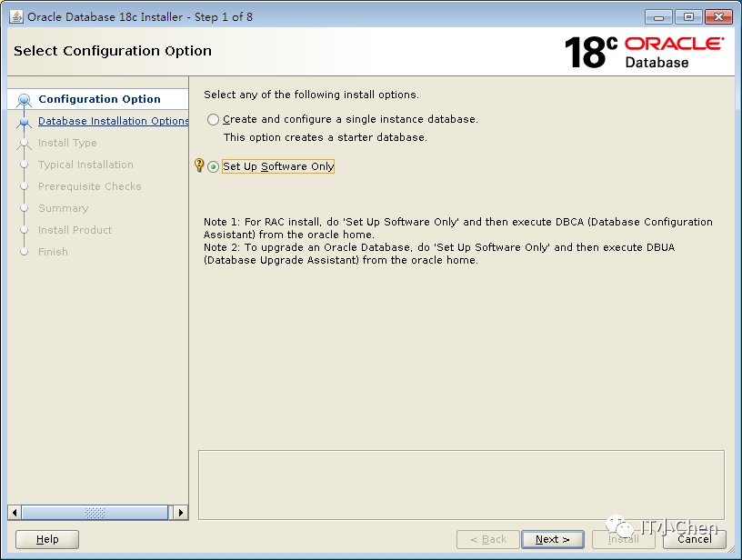Click 'This option creates a starter database' text
Image resolution: width=742 pixels, height=560 pixels.
pyautogui.click(x=326, y=137)
